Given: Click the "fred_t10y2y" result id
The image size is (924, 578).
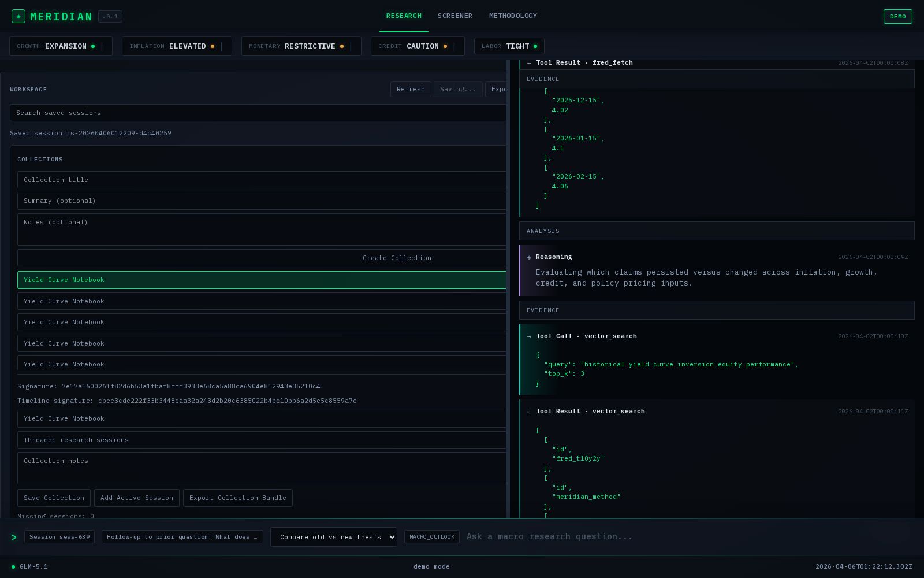Looking at the screenshot, I should coord(578,459).
